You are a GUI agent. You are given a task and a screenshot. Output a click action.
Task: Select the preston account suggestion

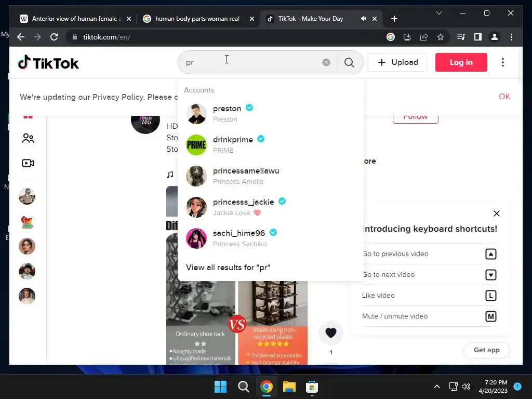coord(270,114)
